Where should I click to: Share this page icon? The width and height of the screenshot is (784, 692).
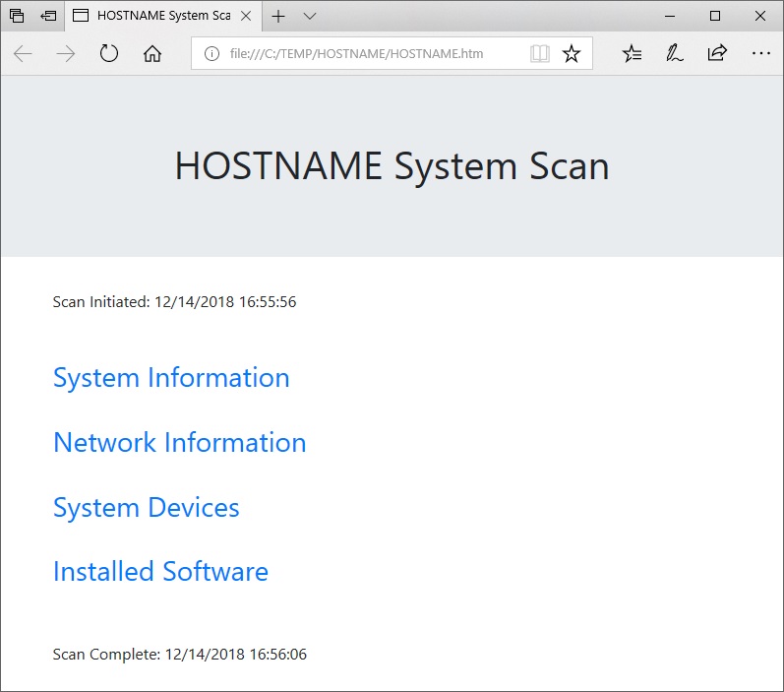[717, 53]
